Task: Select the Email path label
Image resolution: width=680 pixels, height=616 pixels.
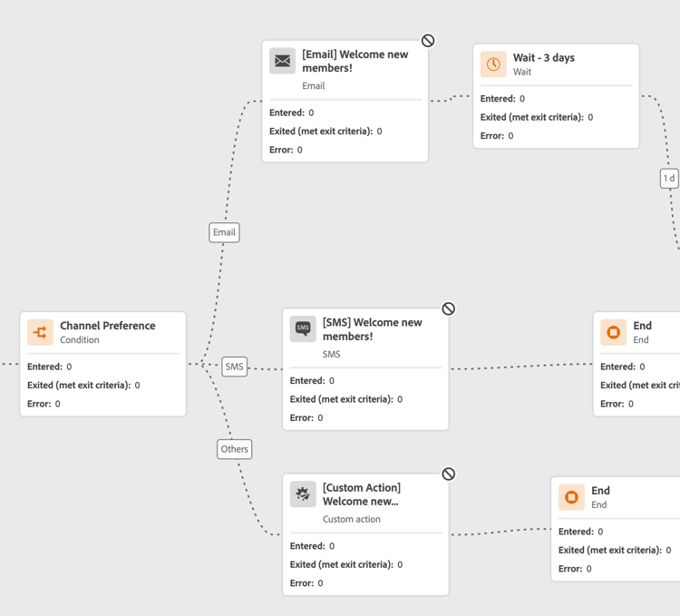Action: [x=224, y=232]
